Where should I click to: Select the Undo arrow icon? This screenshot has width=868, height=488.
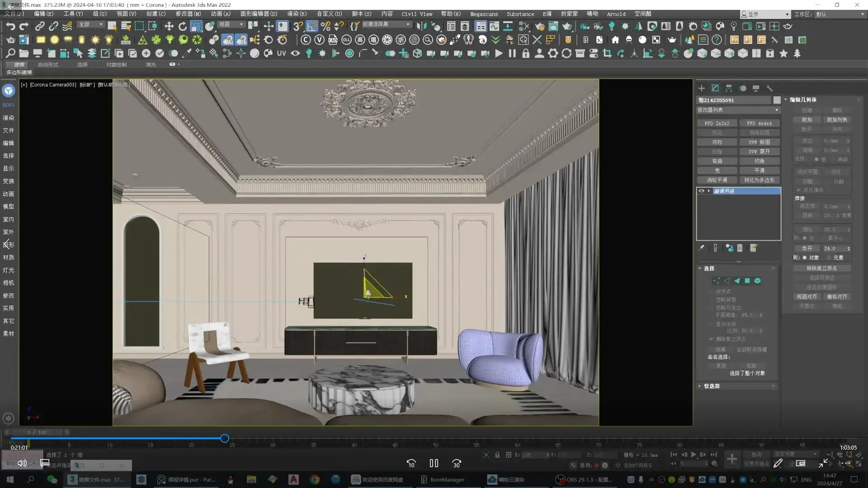coord(10,26)
